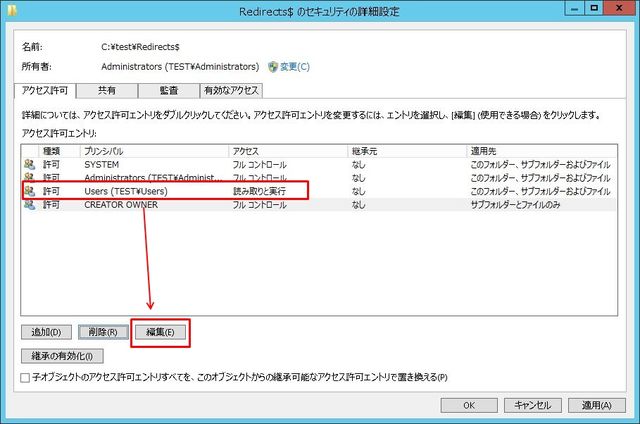Open the 編集(E) edit button
Screen dimensions: 640x424
tap(160, 332)
